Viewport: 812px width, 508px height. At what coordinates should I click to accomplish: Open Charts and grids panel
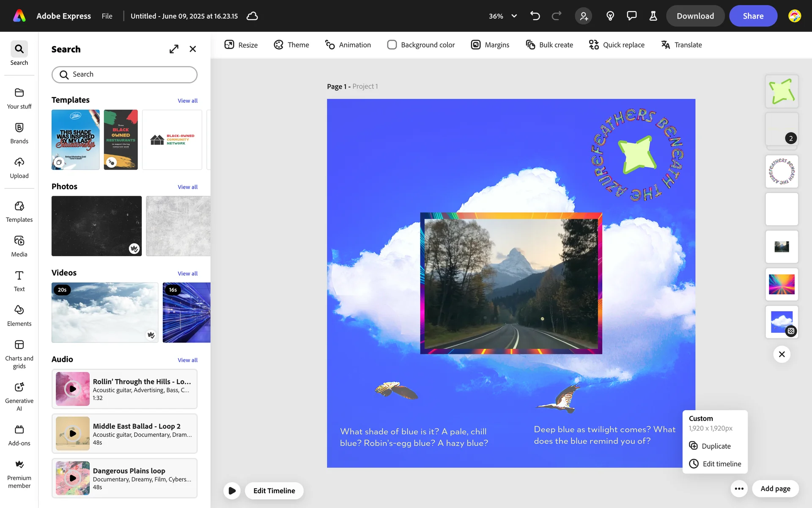pos(19,354)
